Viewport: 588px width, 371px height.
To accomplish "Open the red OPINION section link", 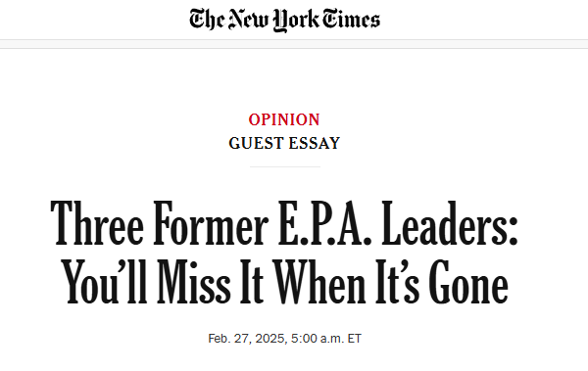I will (284, 120).
